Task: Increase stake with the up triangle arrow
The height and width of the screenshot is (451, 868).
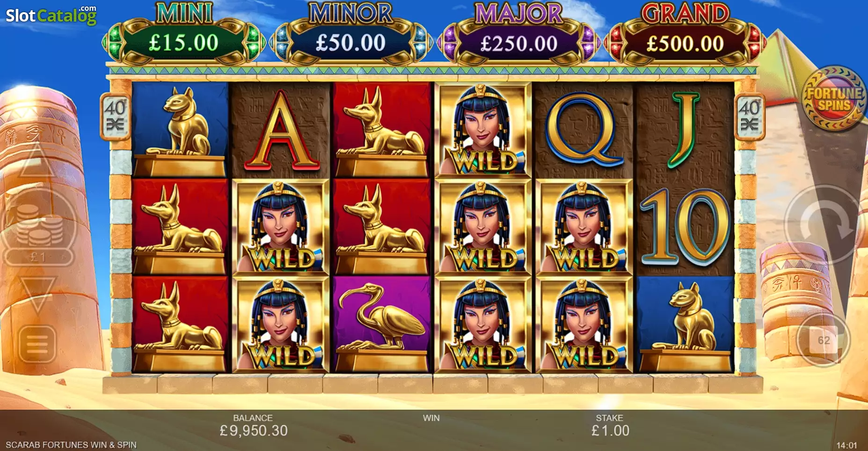Action: (36, 161)
